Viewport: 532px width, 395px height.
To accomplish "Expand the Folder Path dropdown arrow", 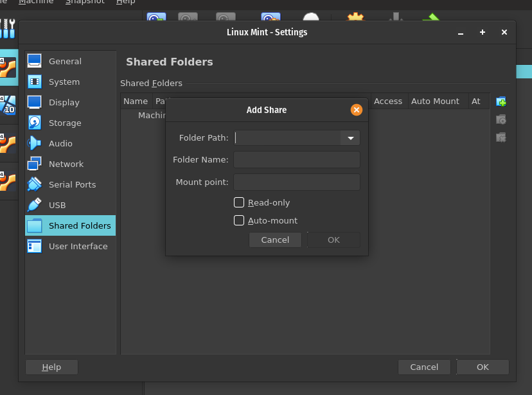I will click(x=350, y=138).
